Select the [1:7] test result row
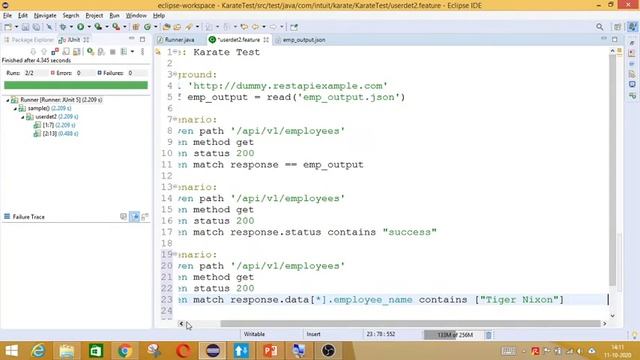The width and height of the screenshot is (640, 360). 55,125
